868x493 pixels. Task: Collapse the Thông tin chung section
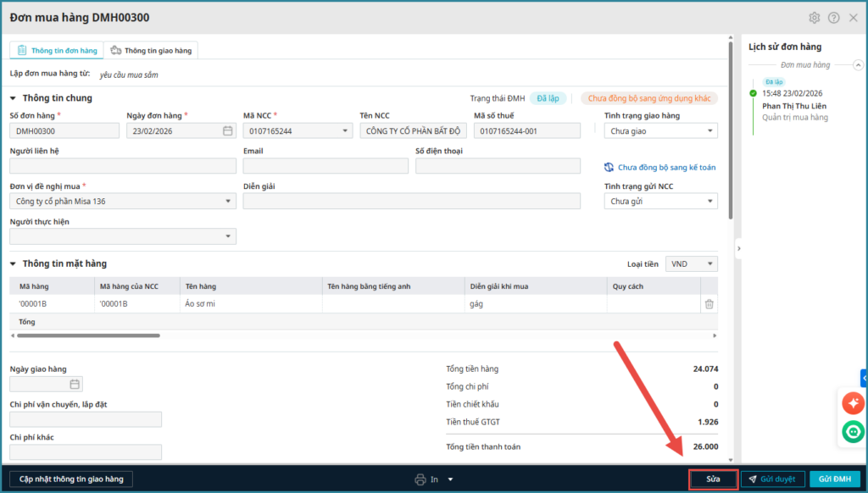14,98
